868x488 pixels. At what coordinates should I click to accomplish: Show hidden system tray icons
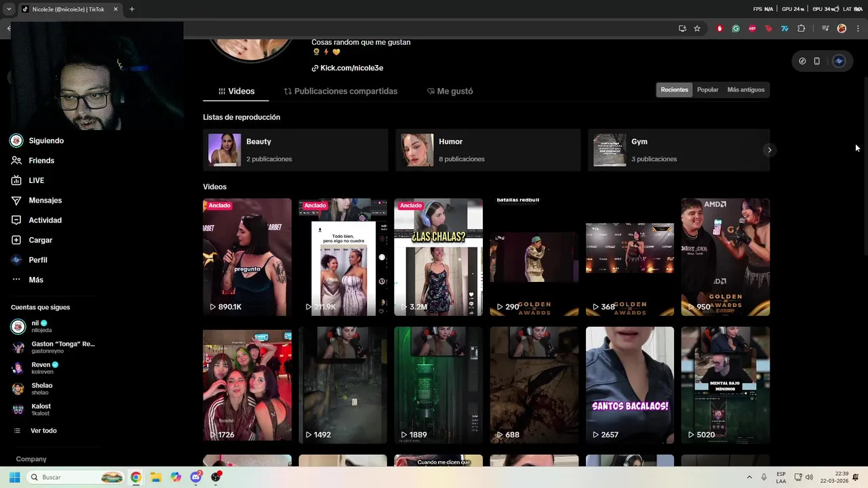749,477
